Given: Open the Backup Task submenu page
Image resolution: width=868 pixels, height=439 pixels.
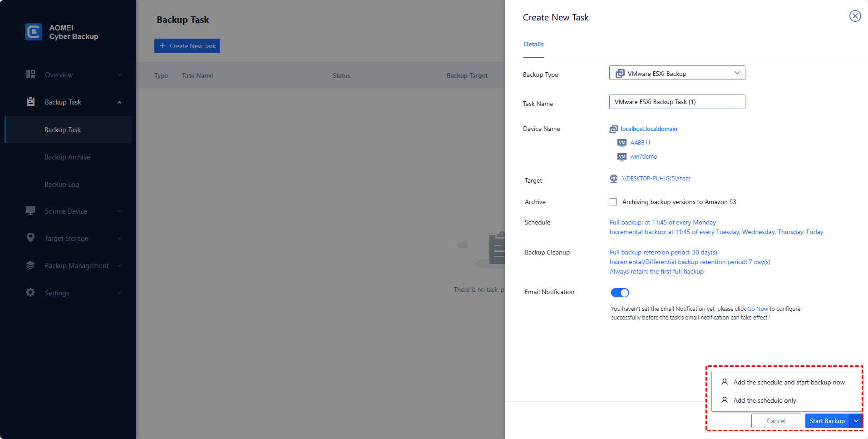Looking at the screenshot, I should [x=68, y=130].
